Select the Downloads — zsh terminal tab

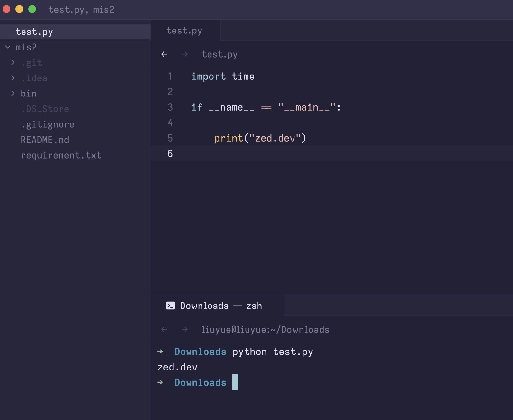pos(221,306)
